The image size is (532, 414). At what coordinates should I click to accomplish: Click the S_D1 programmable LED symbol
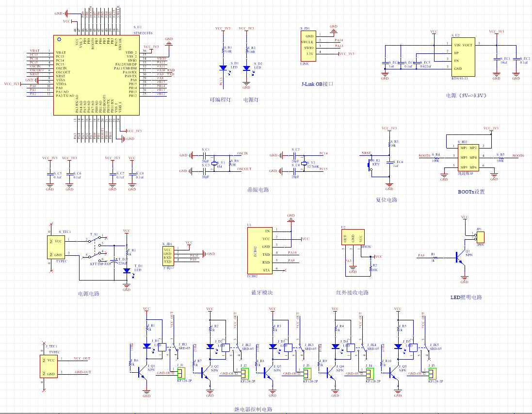pos(223,68)
